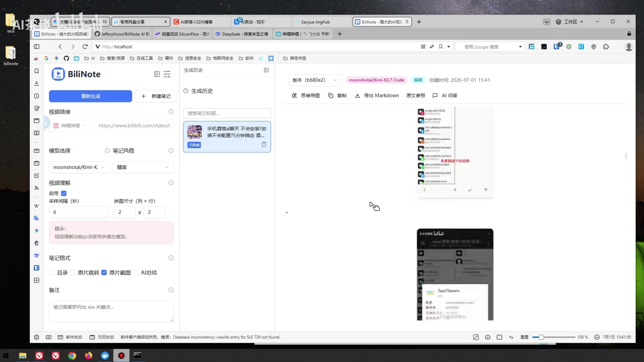
Task: Open Chrome from Windows taskbar
Action: pos(72,356)
